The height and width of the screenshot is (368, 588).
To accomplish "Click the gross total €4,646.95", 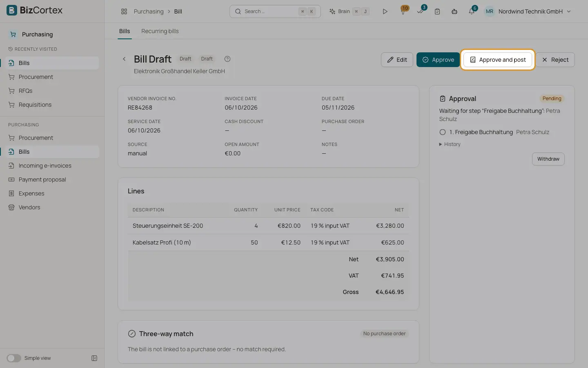I will 390,292.
